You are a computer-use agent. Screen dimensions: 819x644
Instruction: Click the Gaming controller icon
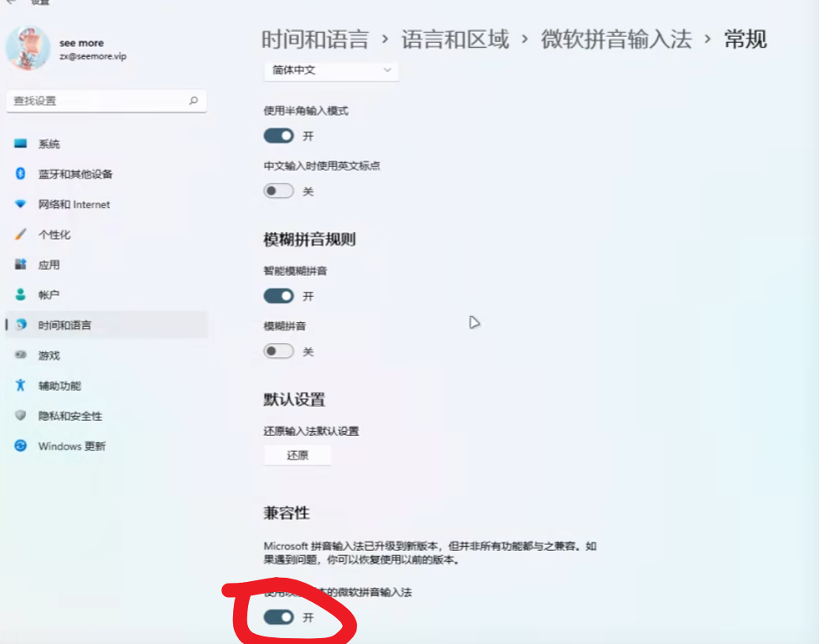[20, 356]
